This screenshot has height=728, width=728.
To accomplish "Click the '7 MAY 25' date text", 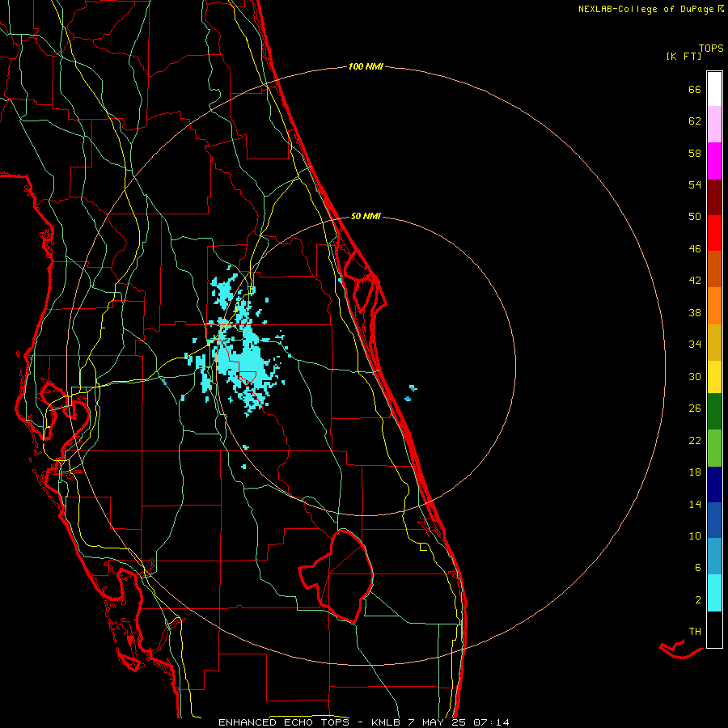I will coord(437,722).
